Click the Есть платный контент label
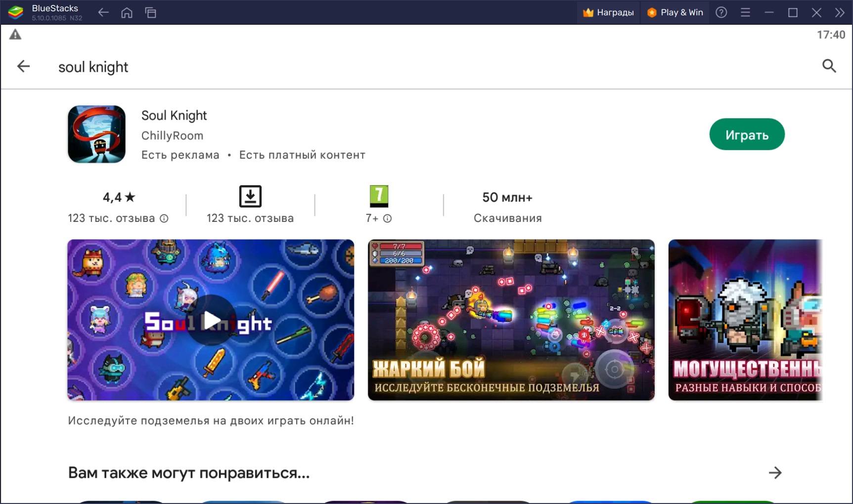The height and width of the screenshot is (504, 853). [302, 155]
